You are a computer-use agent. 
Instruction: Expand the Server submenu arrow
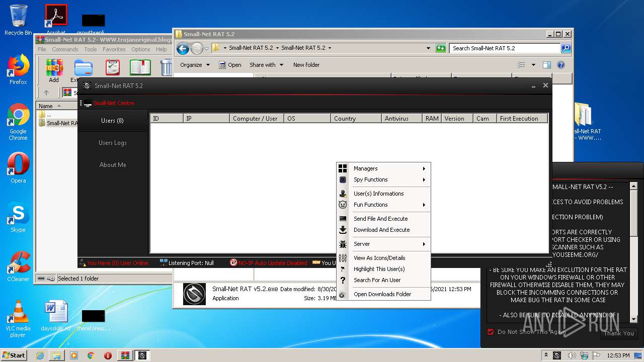(424, 244)
